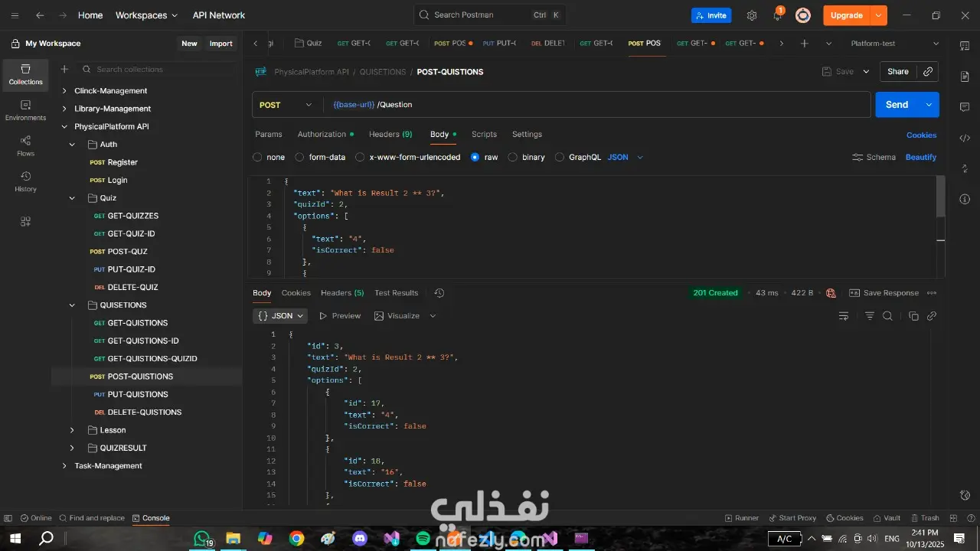This screenshot has width=980, height=551.
Task: Open Trash from the status bar
Action: tap(924, 518)
